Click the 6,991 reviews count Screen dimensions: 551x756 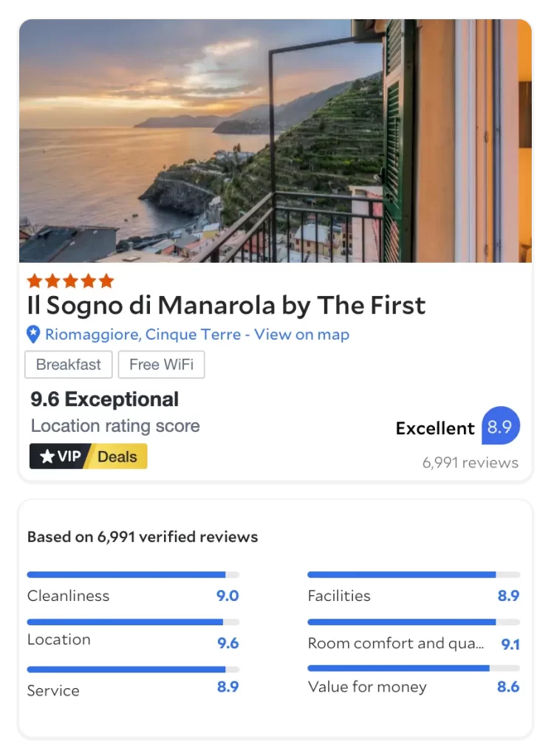tap(470, 463)
